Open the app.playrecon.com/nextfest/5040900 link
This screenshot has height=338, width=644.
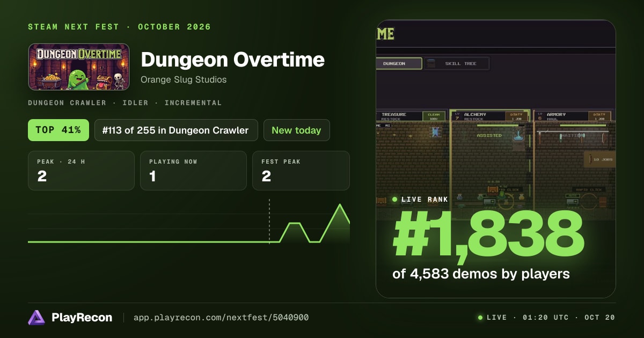click(x=221, y=318)
